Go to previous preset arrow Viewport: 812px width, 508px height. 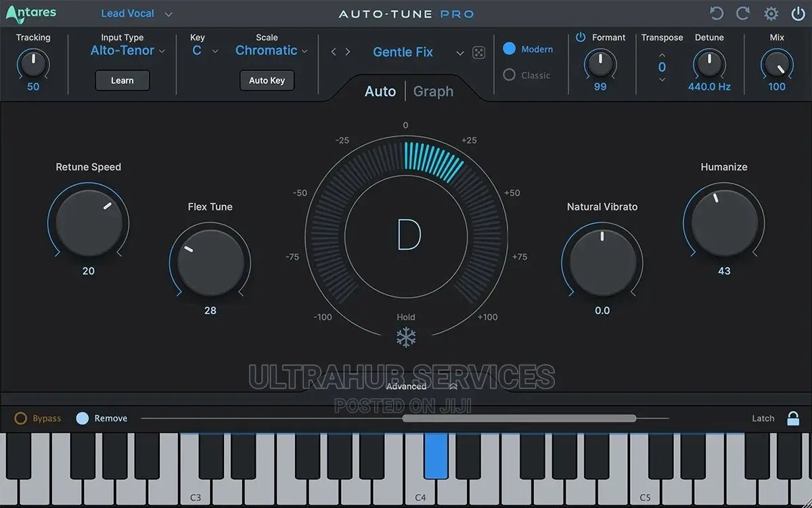point(334,52)
